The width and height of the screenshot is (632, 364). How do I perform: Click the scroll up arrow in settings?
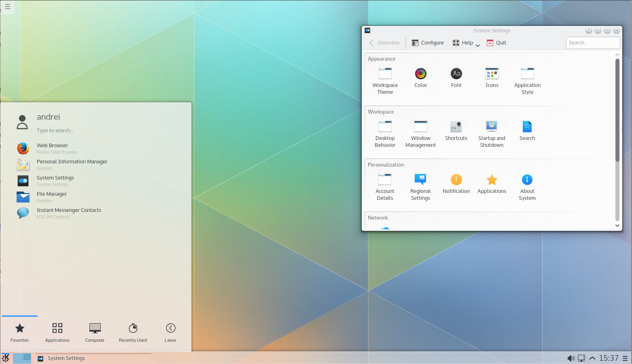click(617, 55)
